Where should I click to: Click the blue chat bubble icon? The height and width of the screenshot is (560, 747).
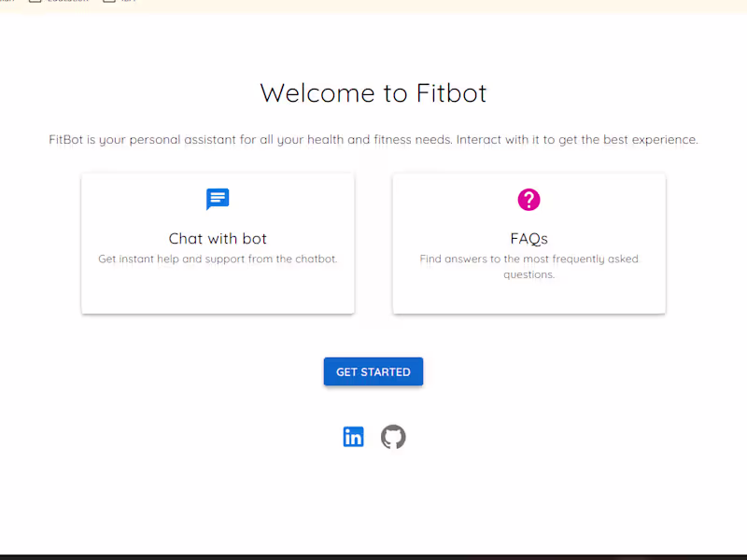pos(218,199)
